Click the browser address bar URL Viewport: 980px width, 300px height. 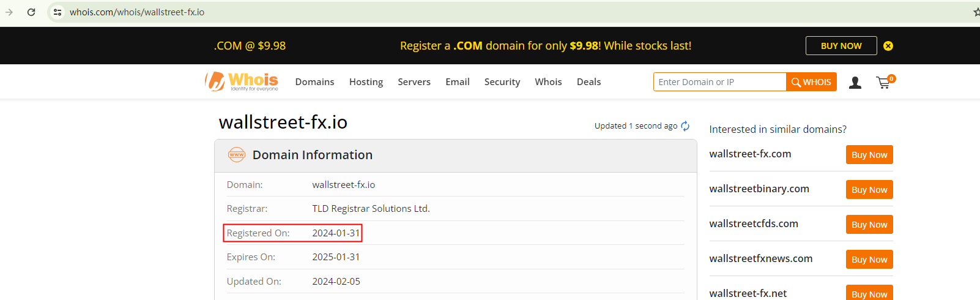click(x=137, y=12)
